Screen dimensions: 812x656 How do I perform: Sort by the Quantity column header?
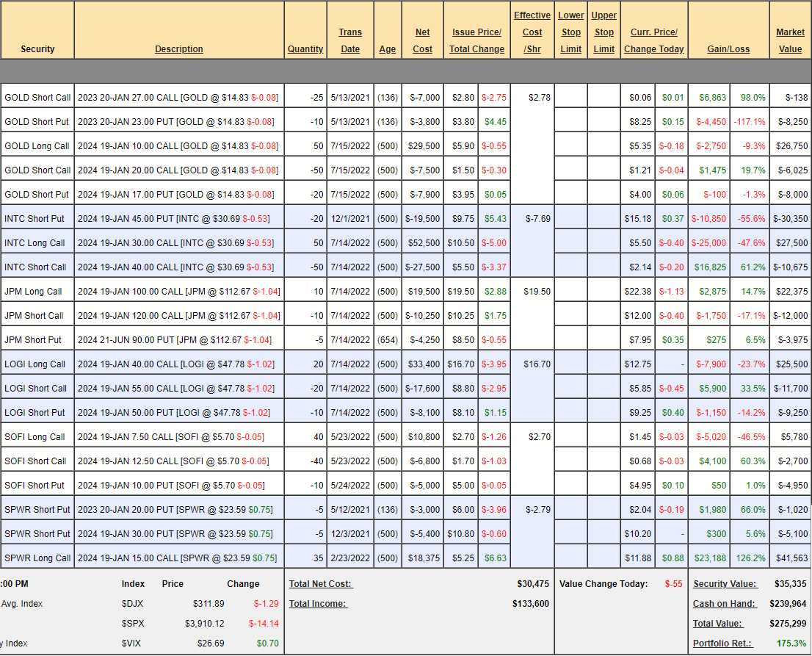tap(305, 48)
